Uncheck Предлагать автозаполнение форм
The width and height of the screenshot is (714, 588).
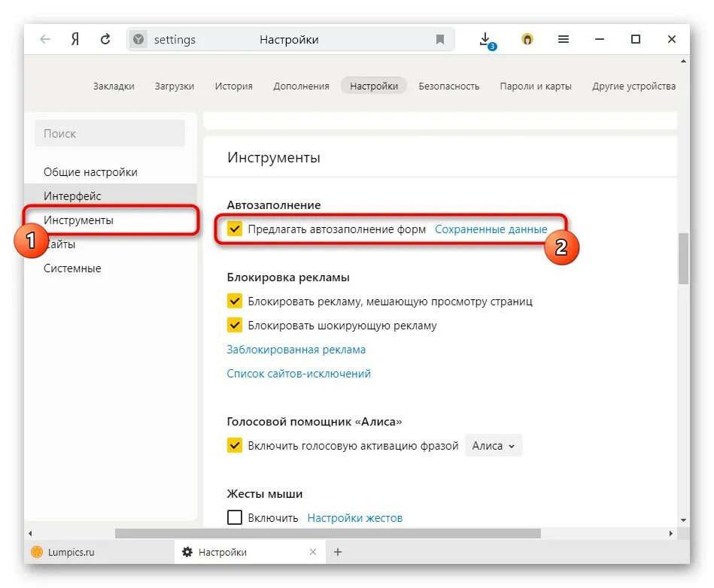pos(235,229)
